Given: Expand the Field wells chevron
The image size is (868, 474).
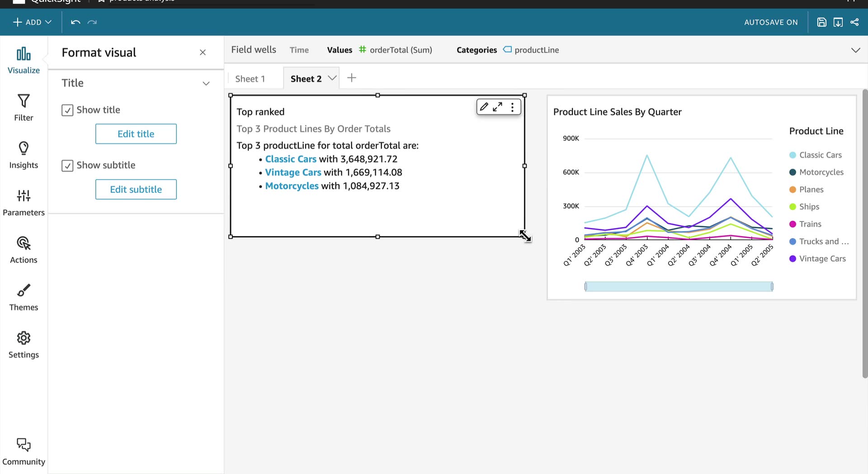Looking at the screenshot, I should [x=856, y=50].
